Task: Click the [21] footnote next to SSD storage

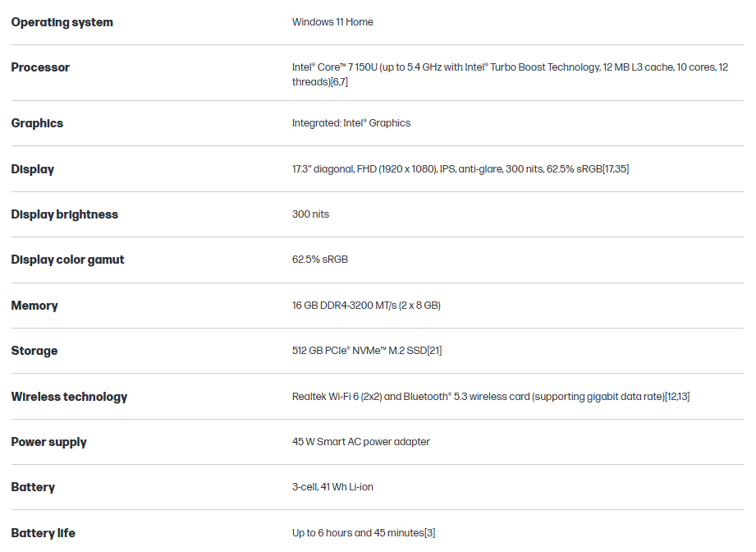Action: 433,351
